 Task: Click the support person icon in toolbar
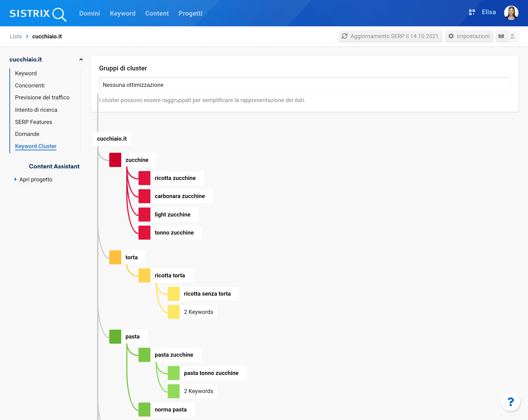click(x=513, y=36)
